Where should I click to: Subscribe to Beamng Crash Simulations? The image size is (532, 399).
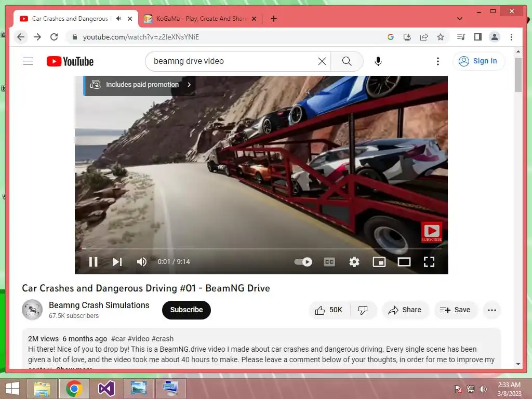coord(187,310)
